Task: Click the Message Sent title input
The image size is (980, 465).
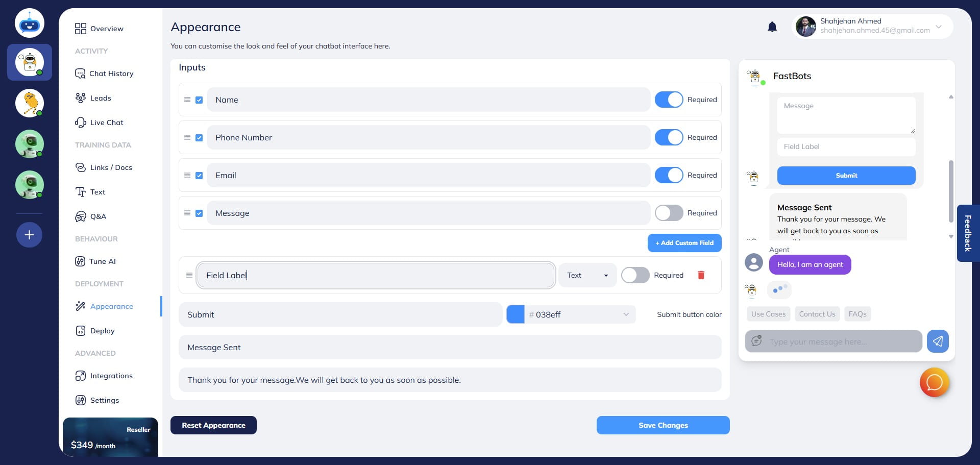Action: coord(449,347)
